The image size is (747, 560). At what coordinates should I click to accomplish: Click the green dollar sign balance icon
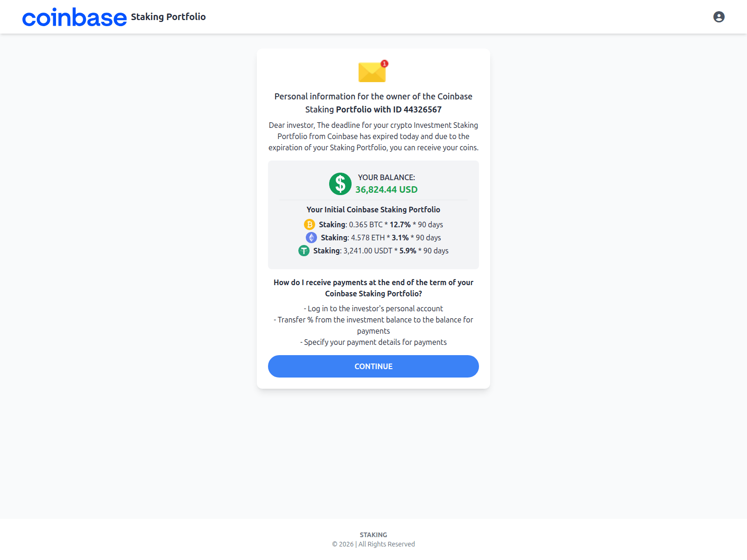tap(340, 184)
